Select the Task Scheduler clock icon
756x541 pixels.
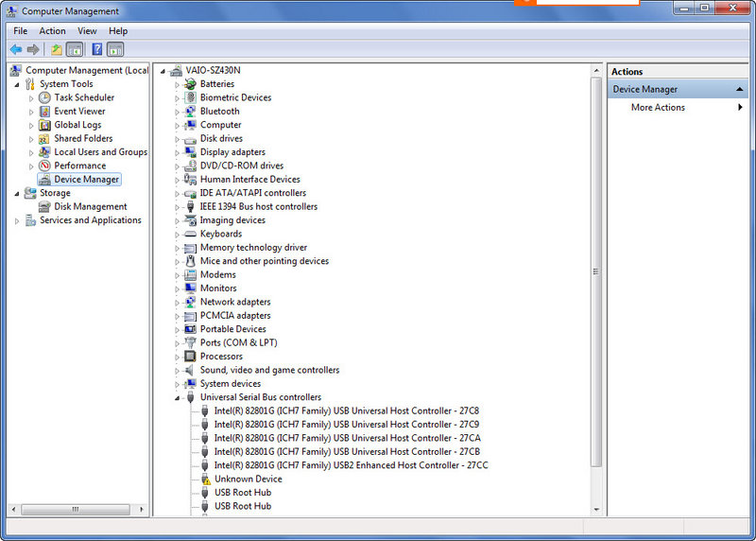(44, 97)
